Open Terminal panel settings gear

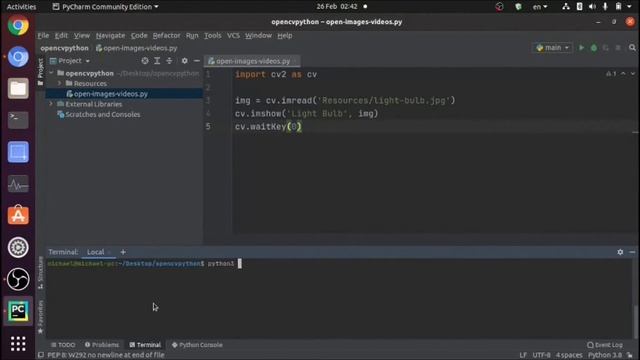pos(620,252)
